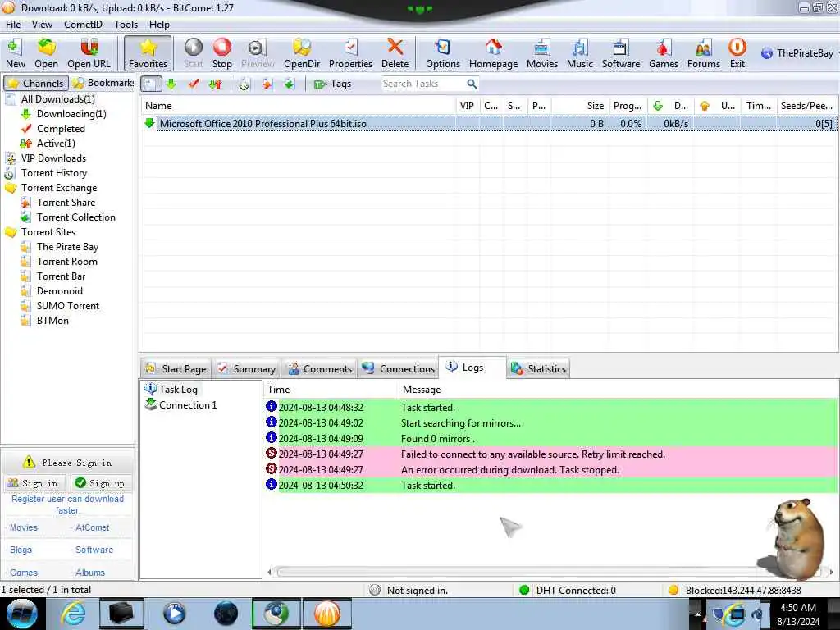Image resolution: width=840 pixels, height=630 pixels.
Task: Click the Open URL magnet icon
Action: click(x=89, y=53)
